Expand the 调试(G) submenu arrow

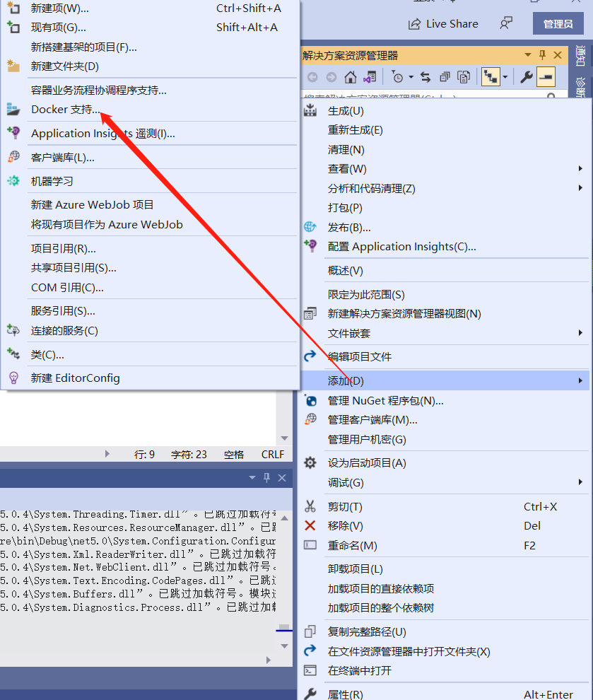click(x=580, y=482)
